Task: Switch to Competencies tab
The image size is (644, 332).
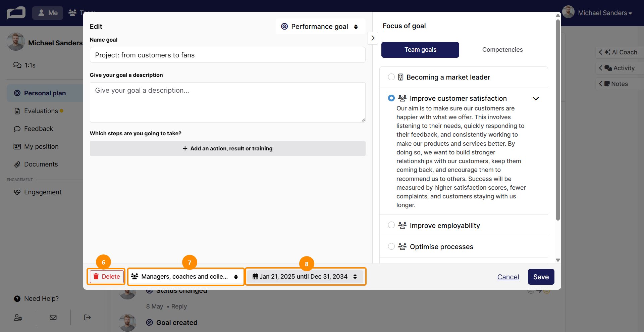Action: coord(502,50)
